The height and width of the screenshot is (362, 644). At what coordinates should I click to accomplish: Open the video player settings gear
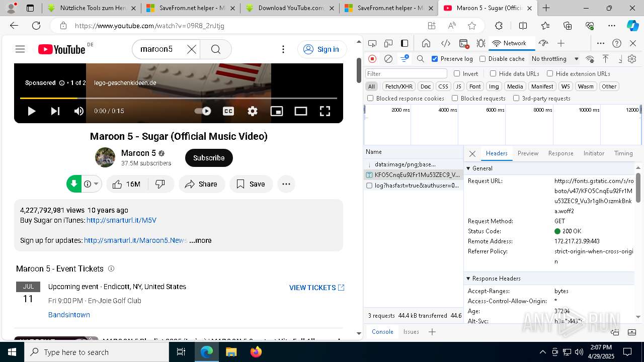point(253,111)
